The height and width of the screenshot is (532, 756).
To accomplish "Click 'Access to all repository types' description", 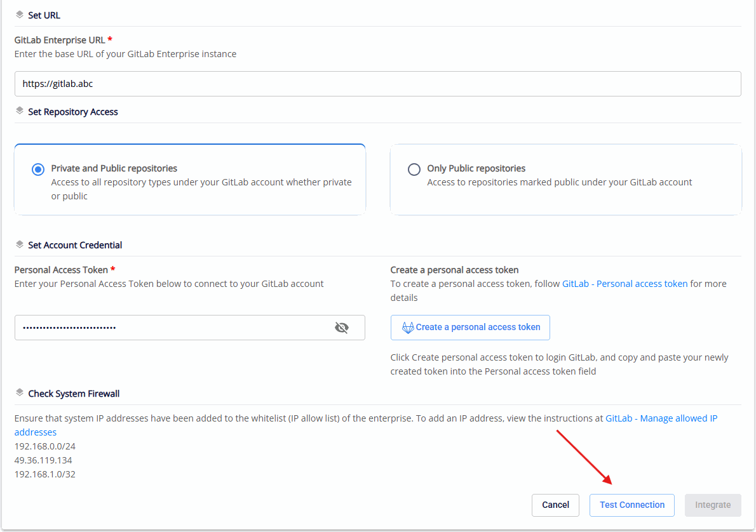I will pos(201,189).
